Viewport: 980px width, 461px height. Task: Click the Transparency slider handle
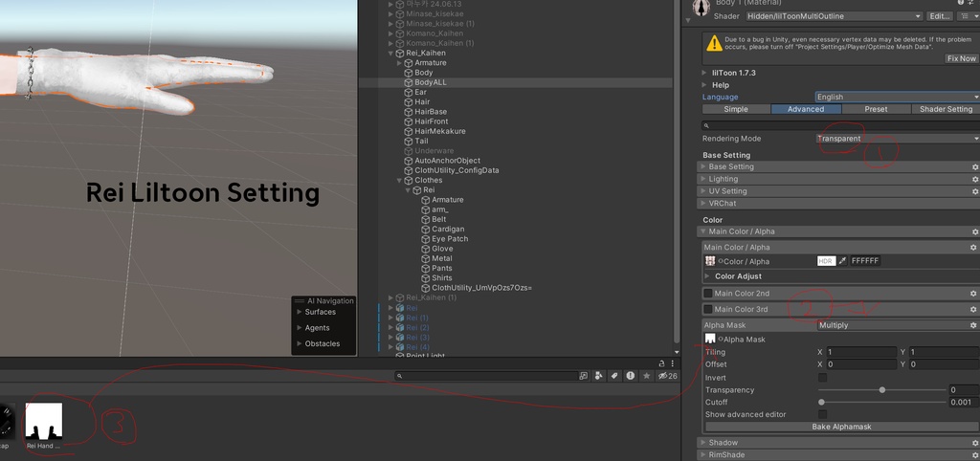click(881, 390)
